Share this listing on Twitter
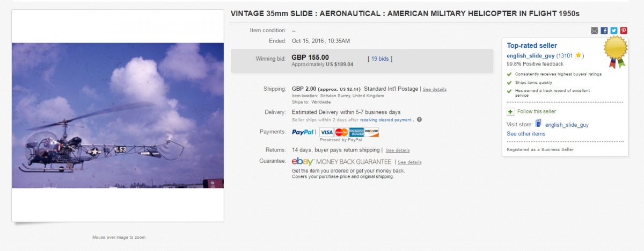This screenshot has width=644, height=251. click(614, 31)
